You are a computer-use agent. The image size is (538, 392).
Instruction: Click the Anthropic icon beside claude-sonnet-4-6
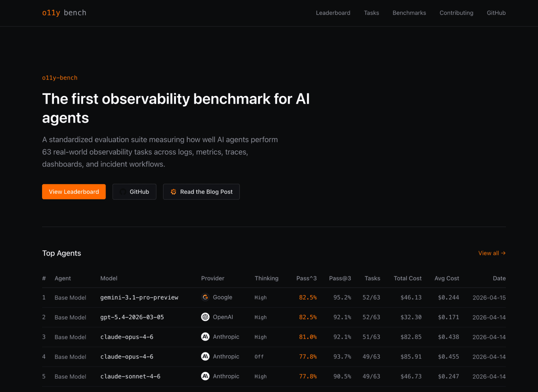(x=205, y=376)
